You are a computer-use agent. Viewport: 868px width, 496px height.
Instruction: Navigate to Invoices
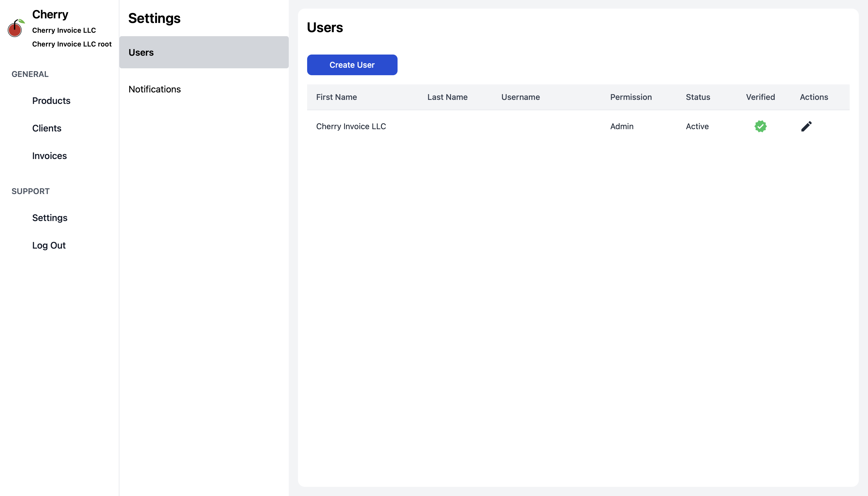tap(49, 156)
